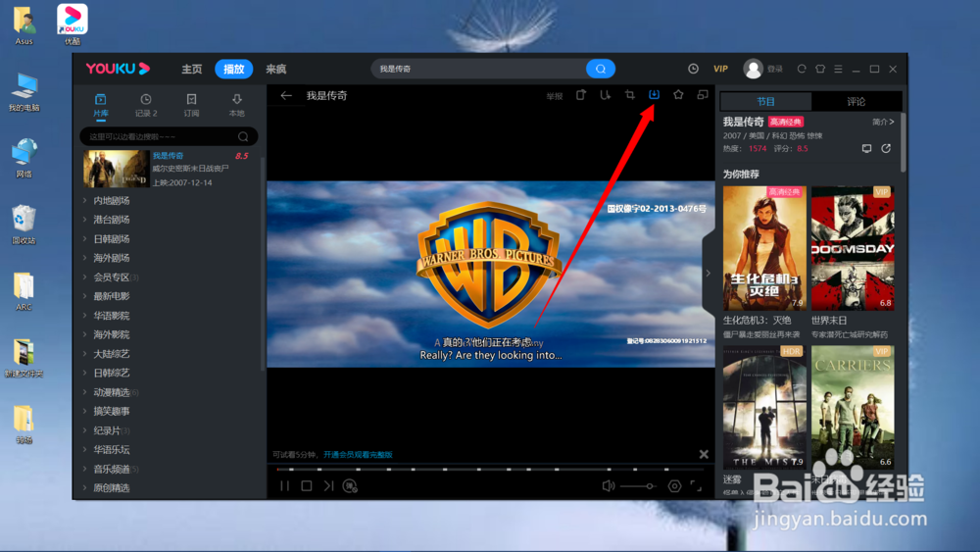Click the download video icon in player toolbar
Screen dimensions: 980x552
pyautogui.click(x=654, y=94)
